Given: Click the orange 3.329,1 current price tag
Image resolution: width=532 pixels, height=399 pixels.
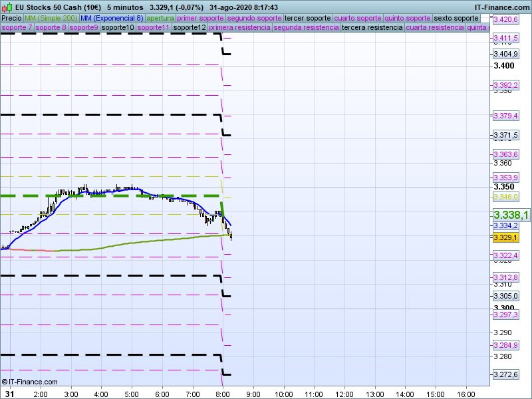Looking at the screenshot, I should pyautogui.click(x=505, y=237).
